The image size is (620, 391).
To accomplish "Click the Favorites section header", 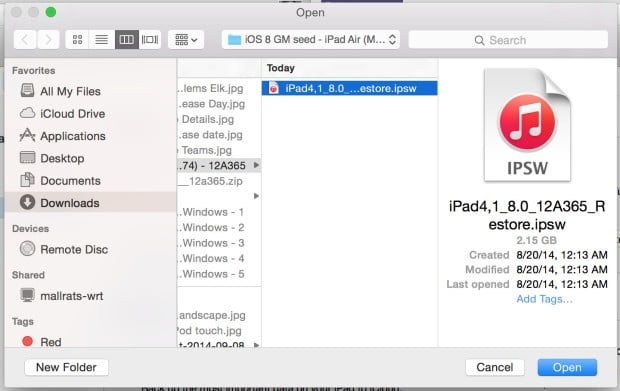I will tap(34, 70).
